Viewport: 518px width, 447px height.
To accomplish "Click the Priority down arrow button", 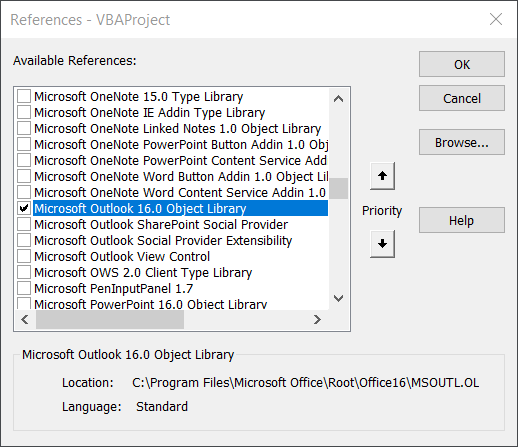I will [382, 244].
